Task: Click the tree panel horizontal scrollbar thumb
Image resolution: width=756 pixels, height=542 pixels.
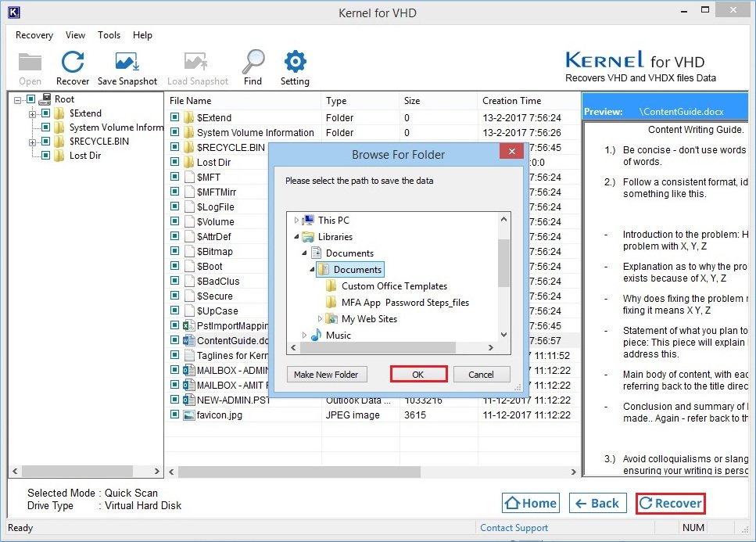Action: 77,471
